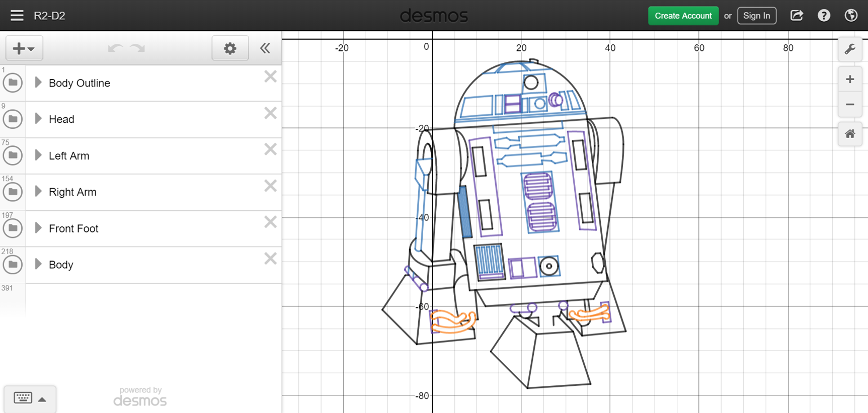Click the Sign In button
Image resolution: width=868 pixels, height=413 pixels.
[756, 16]
